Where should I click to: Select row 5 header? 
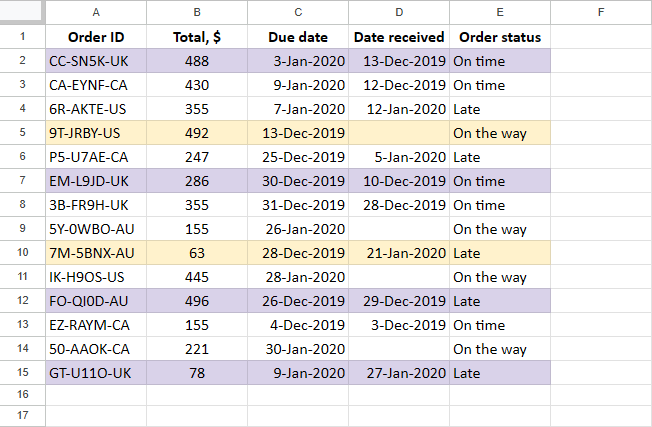[21, 133]
